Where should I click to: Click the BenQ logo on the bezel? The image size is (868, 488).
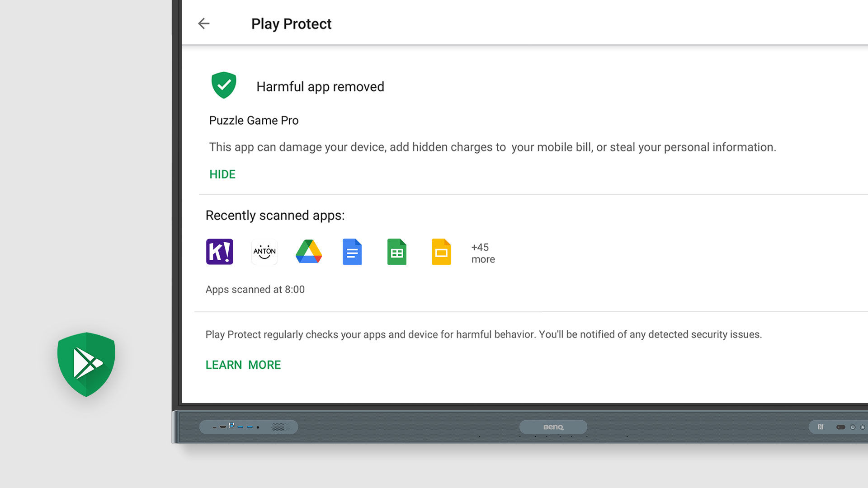(x=553, y=427)
